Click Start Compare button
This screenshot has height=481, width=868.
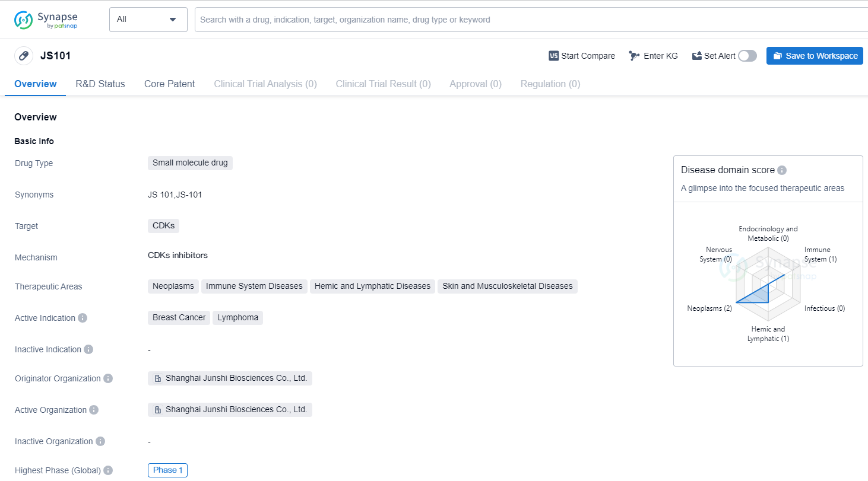582,56
